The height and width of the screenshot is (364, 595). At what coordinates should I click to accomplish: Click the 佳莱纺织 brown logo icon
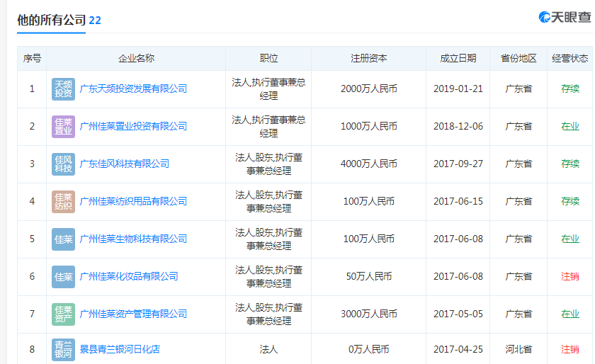(x=63, y=202)
